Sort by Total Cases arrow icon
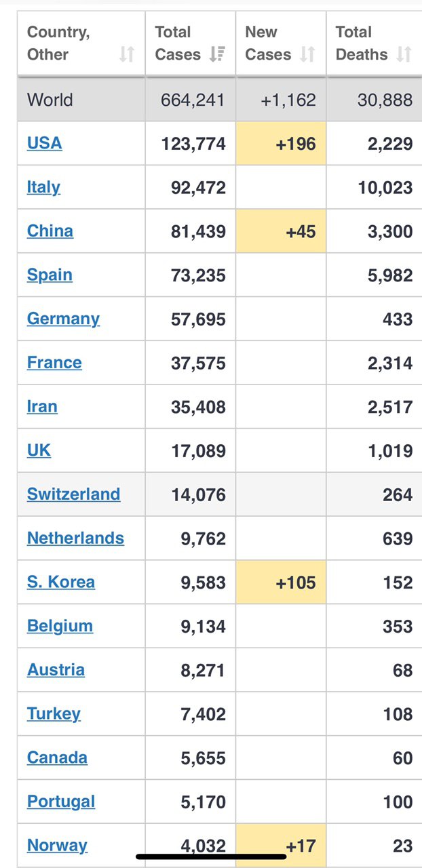The image size is (422, 868). tap(217, 54)
